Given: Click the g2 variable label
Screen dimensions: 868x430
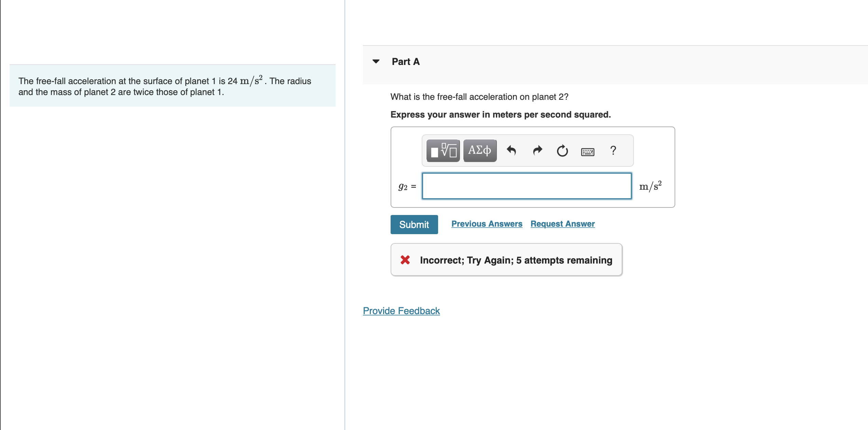Looking at the screenshot, I should click(403, 187).
